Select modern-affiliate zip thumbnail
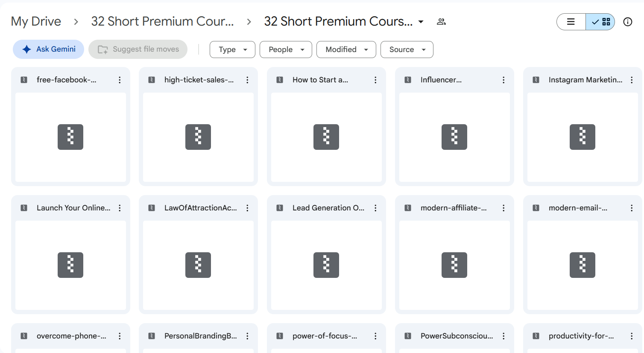 (454, 265)
